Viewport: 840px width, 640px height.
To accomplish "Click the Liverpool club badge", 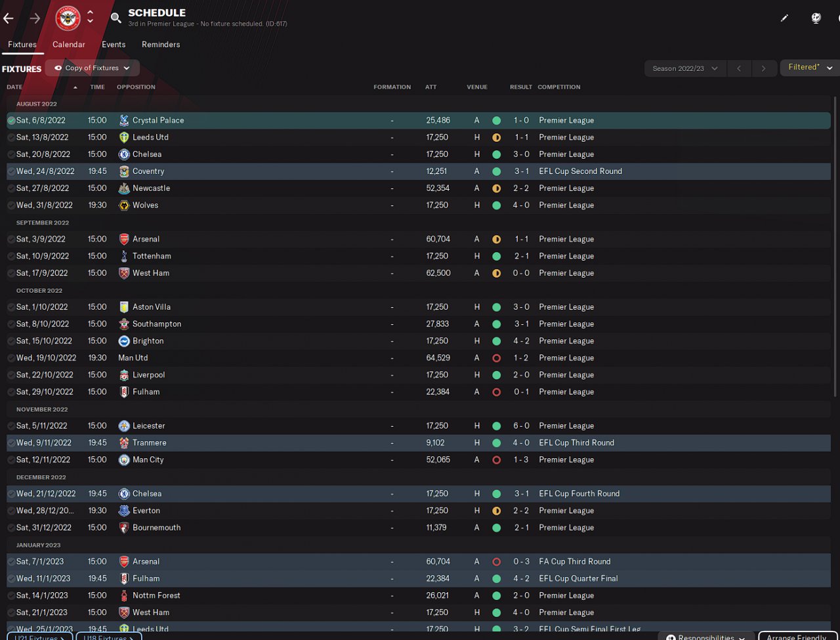I will click(124, 375).
